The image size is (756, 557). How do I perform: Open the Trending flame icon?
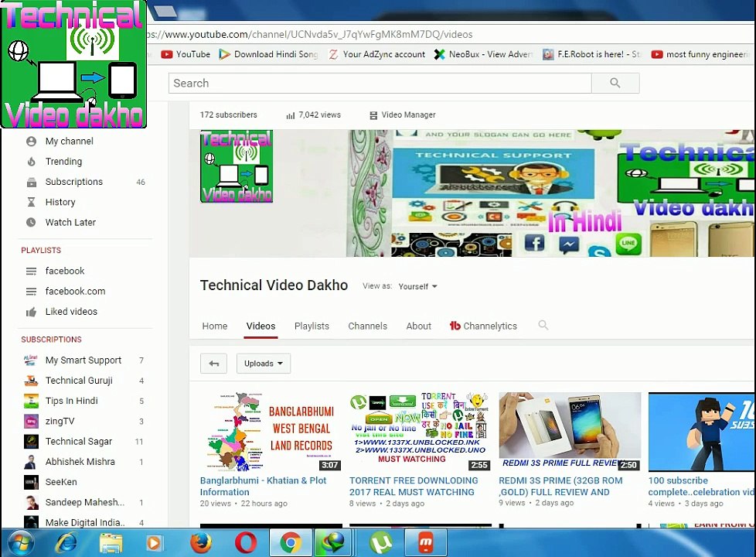pyautogui.click(x=32, y=161)
